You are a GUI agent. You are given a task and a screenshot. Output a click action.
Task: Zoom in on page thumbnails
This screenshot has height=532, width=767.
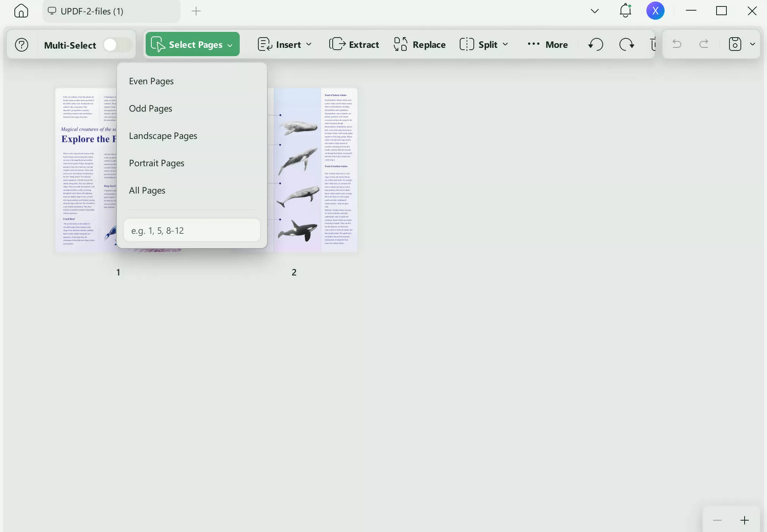coord(745,520)
